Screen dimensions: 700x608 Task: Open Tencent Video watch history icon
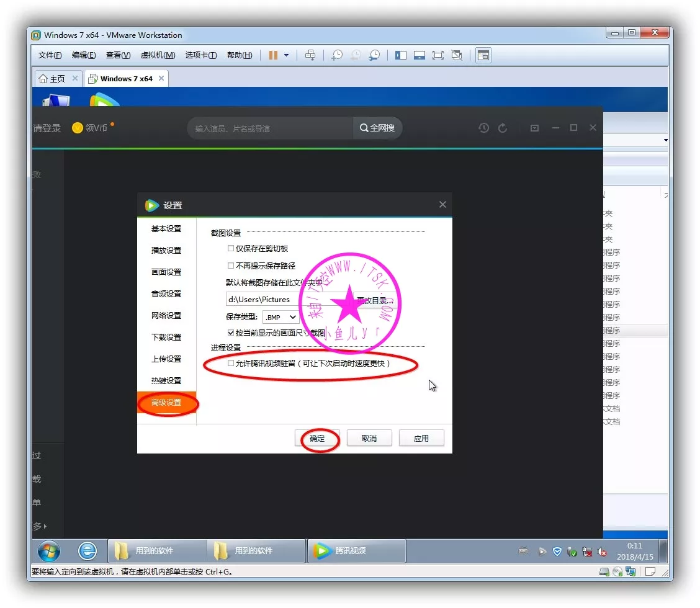click(484, 128)
